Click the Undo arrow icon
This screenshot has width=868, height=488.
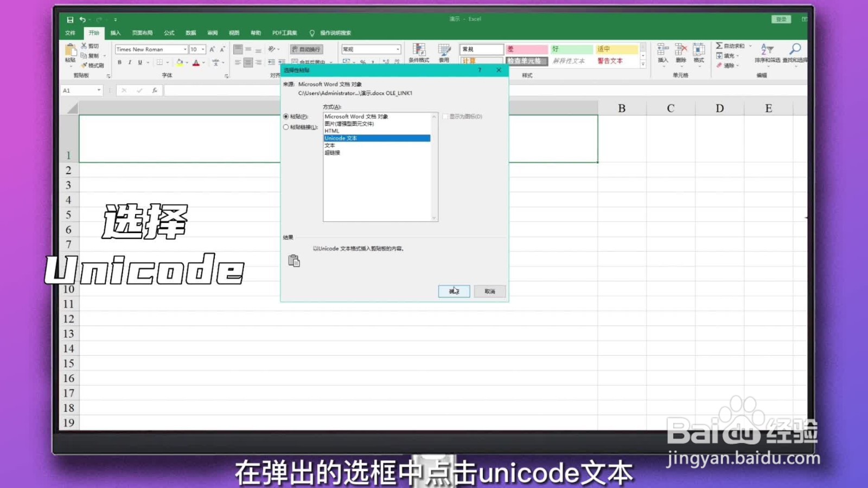pyautogui.click(x=82, y=20)
